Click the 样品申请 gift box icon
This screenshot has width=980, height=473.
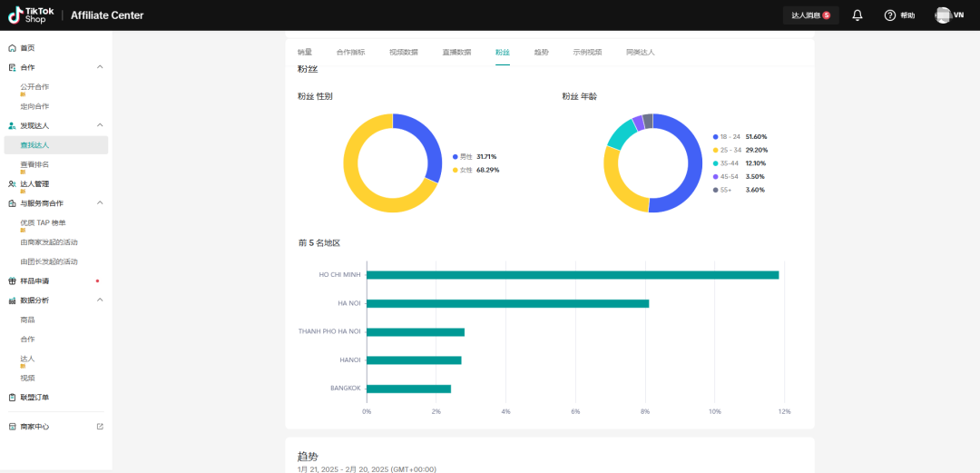pyautogui.click(x=12, y=281)
